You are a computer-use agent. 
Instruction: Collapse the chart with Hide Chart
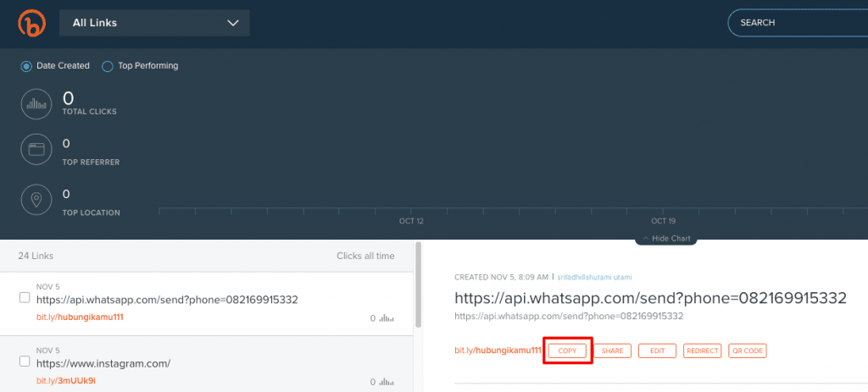[665, 239]
